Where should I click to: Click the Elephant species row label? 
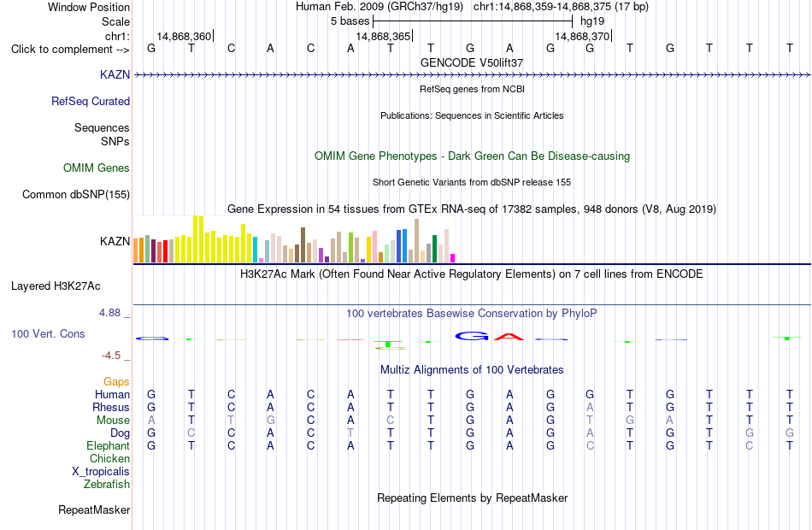coord(109,445)
